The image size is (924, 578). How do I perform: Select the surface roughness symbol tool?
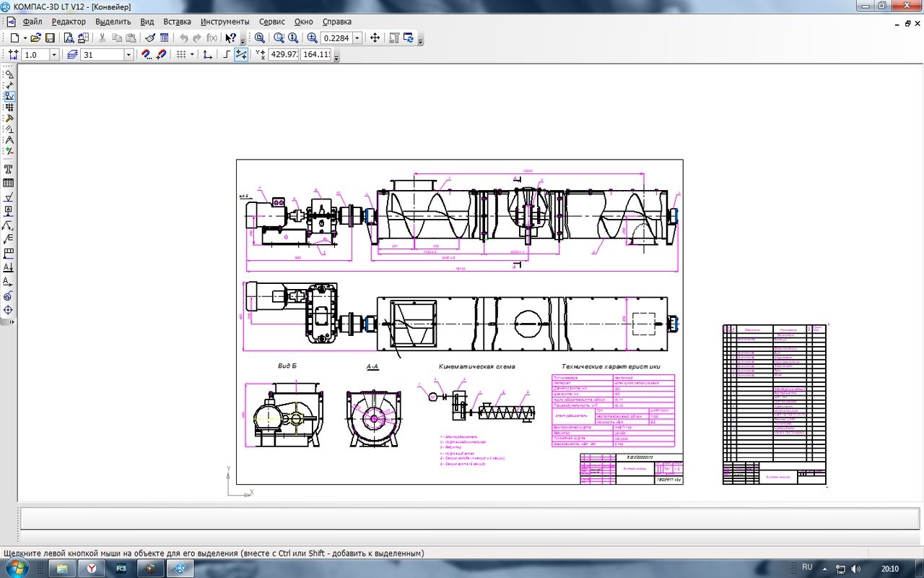(9, 197)
